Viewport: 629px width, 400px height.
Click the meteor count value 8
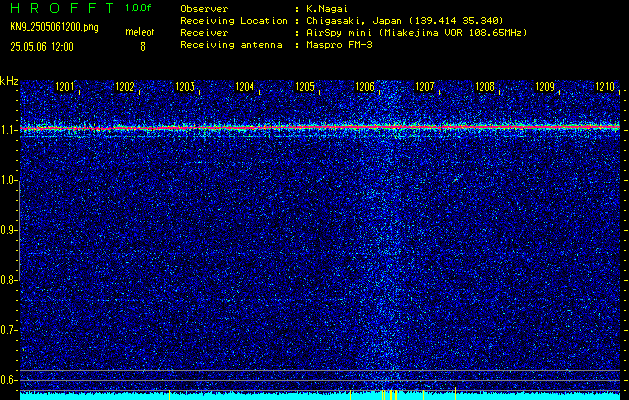tap(142, 47)
